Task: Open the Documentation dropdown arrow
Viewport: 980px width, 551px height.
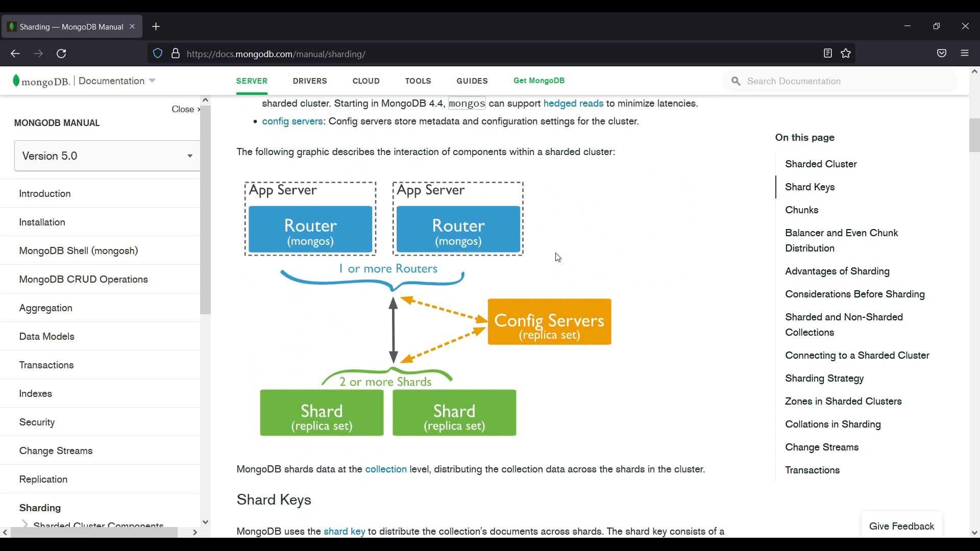Action: pyautogui.click(x=152, y=81)
